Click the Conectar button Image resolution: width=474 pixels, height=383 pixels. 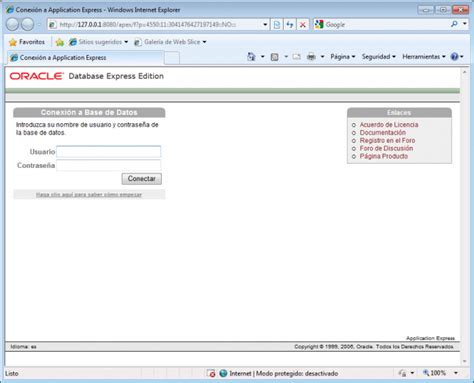142,179
